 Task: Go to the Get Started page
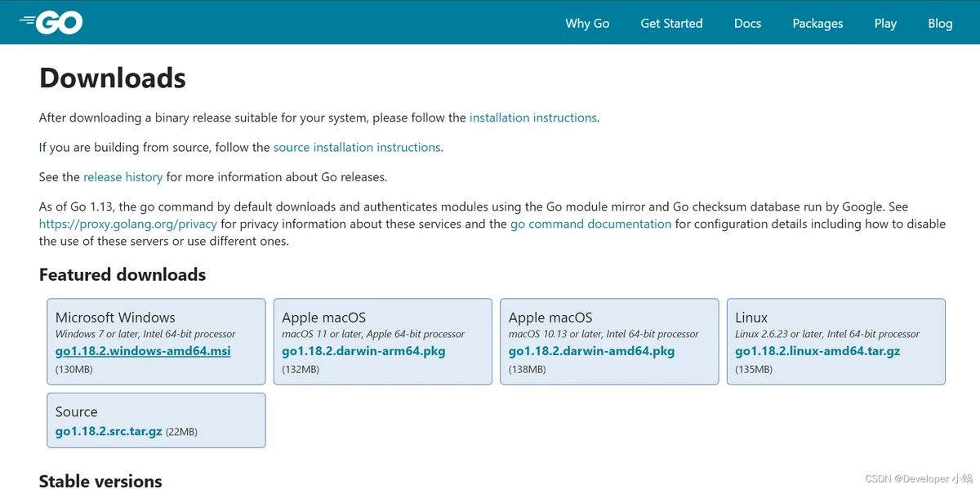pyautogui.click(x=671, y=23)
